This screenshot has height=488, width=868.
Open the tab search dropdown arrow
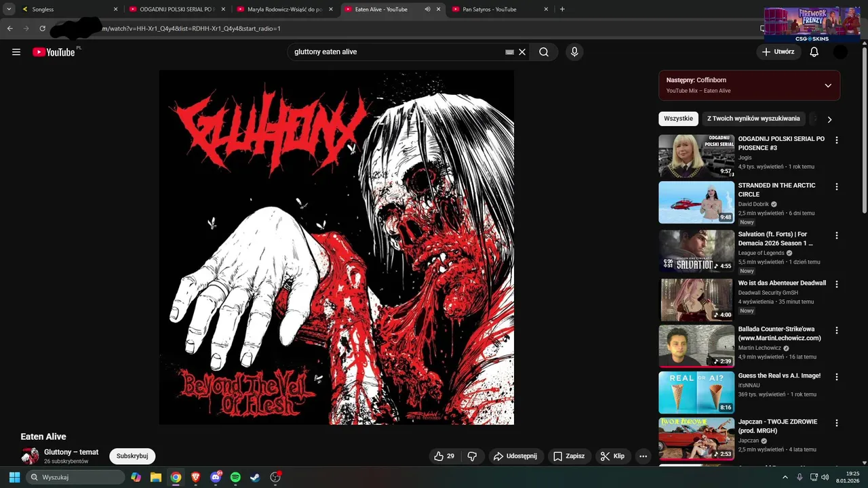9,9
